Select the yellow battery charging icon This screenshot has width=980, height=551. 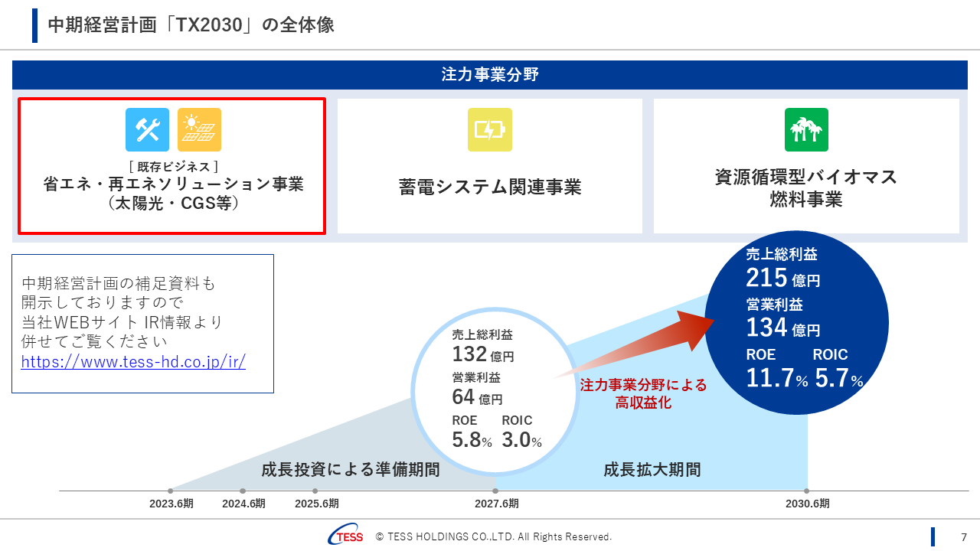coord(490,130)
